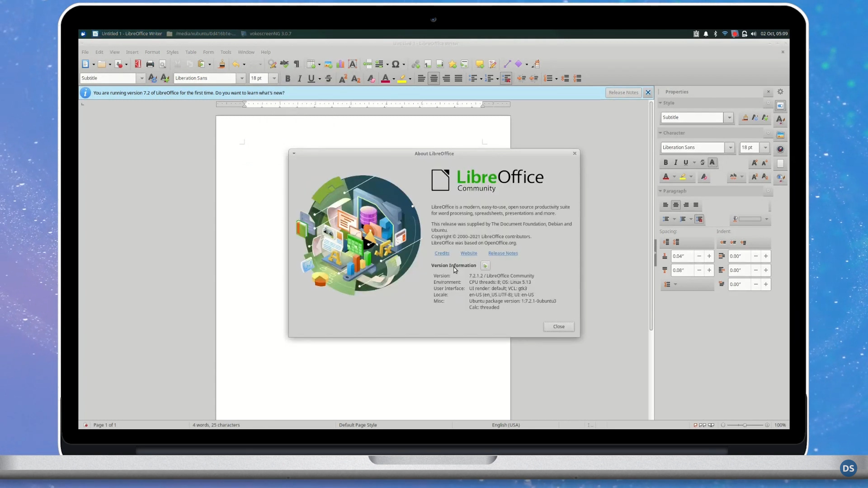Open the Credits link in About dialog

pos(442,253)
